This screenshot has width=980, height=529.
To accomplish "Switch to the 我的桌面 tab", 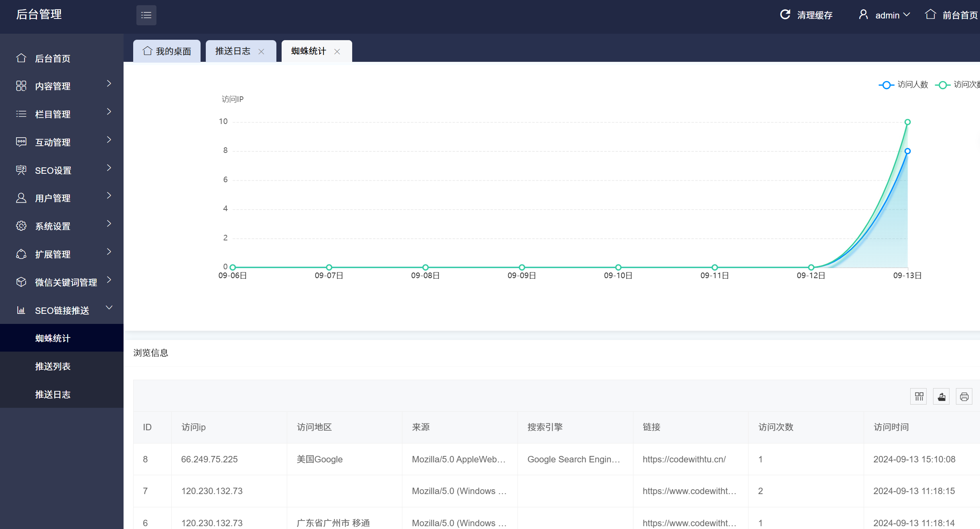I will (x=167, y=51).
